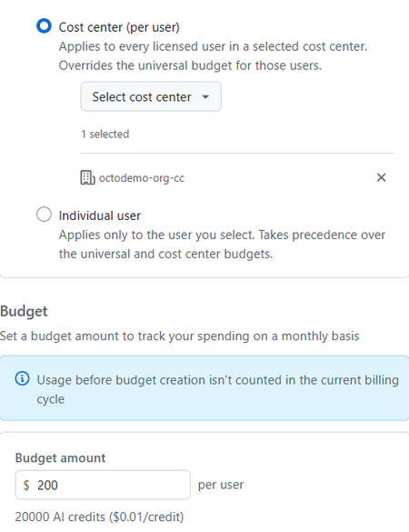
Task: Click the usage before budget creation notice text
Action: [217, 389]
